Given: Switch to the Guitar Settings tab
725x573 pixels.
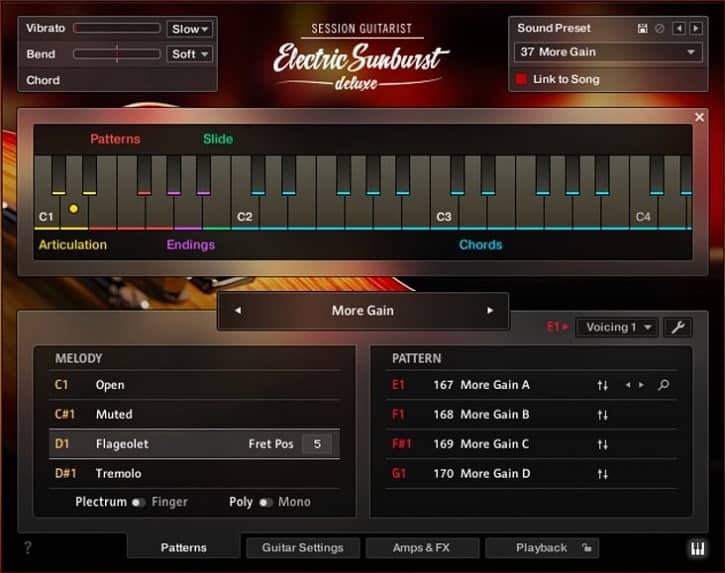Looking at the screenshot, I should point(302,548).
